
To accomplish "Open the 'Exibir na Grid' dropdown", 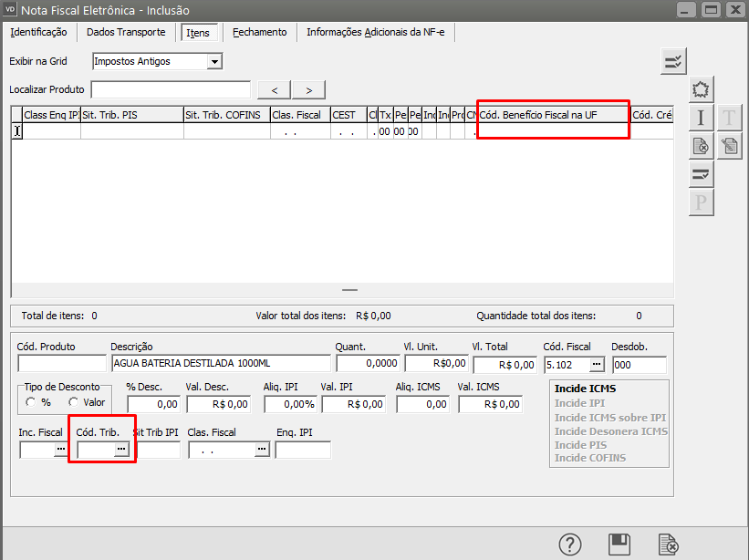I will point(214,62).
